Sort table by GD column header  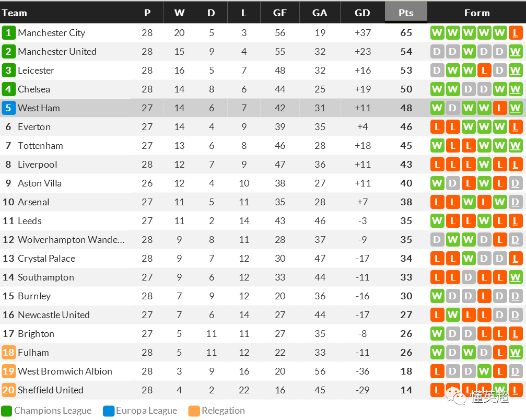pyautogui.click(x=363, y=13)
